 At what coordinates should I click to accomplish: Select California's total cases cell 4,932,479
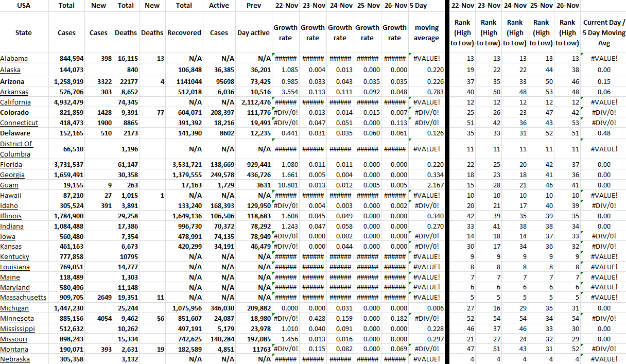(67, 102)
